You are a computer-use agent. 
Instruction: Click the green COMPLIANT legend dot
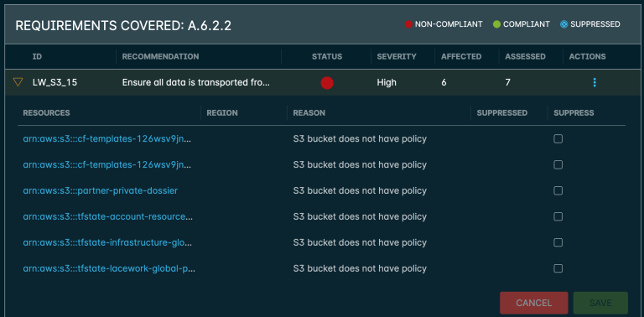coord(496,24)
